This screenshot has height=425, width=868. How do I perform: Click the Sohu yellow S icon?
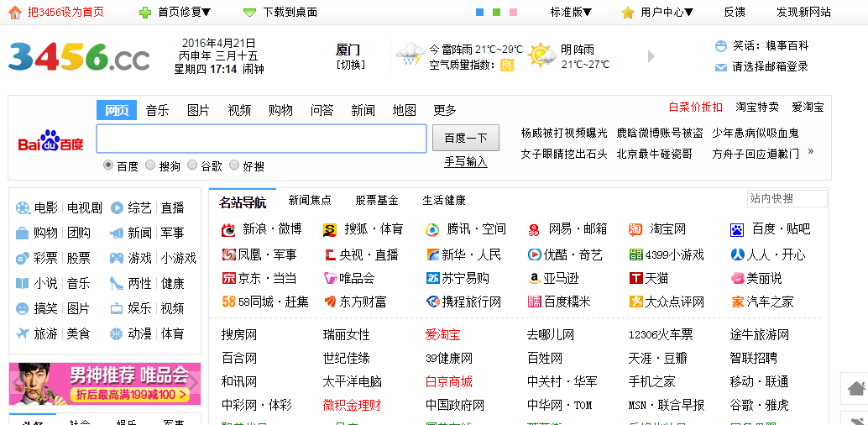(x=330, y=229)
